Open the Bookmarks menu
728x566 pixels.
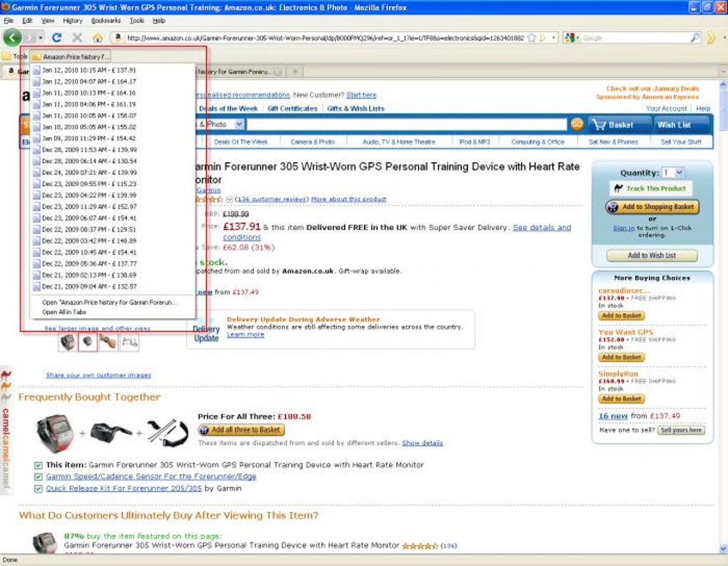(x=106, y=21)
